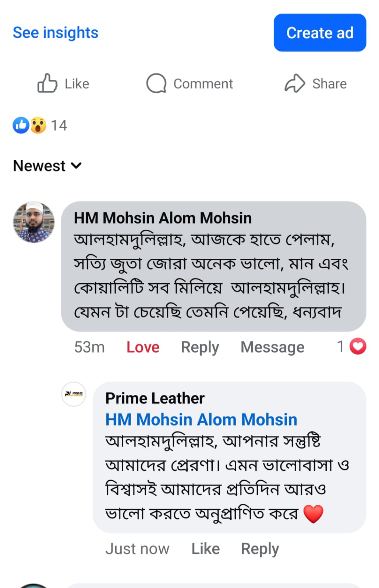Click the red heart reaction on comment
Image resolution: width=379 pixels, height=588 pixels.
(358, 346)
